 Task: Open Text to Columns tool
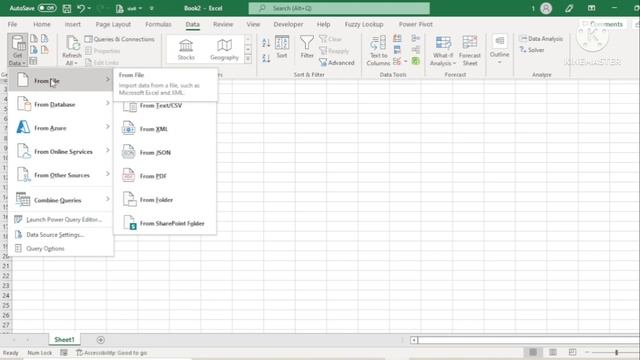click(x=378, y=50)
